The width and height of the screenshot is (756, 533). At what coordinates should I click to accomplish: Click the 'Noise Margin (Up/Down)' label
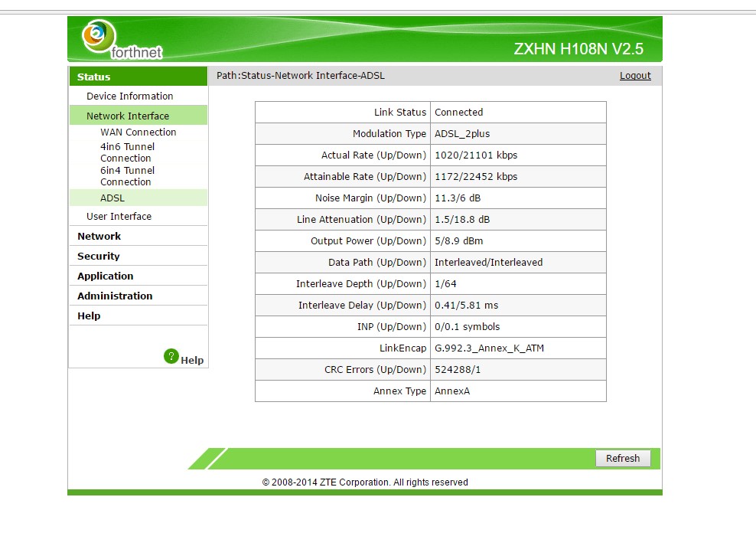click(x=371, y=198)
